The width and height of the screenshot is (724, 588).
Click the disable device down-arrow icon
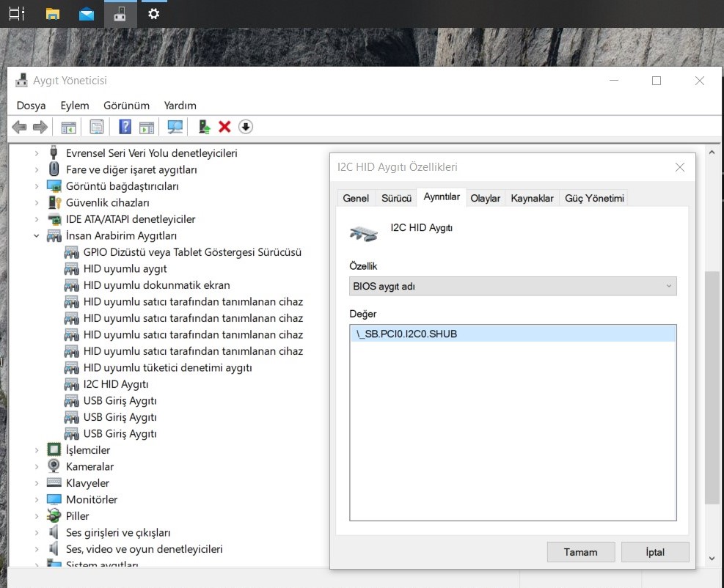(246, 127)
